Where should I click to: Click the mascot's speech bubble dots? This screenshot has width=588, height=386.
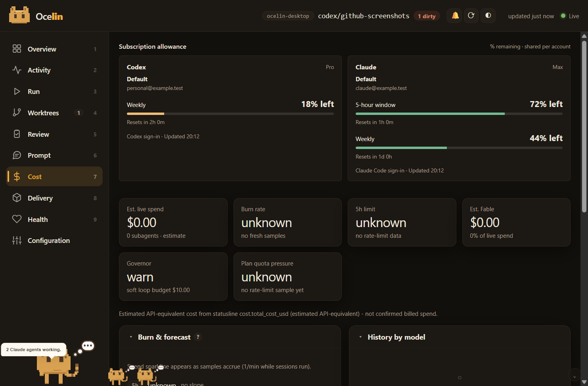(88, 346)
